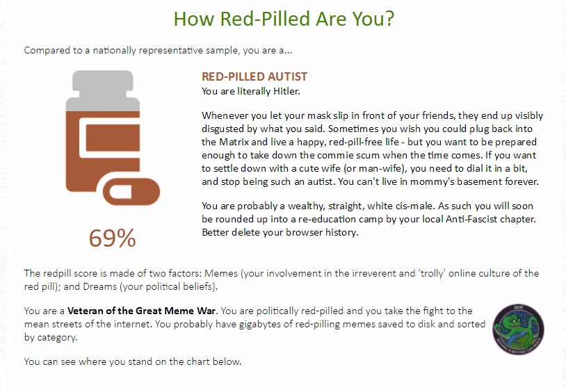Click "Better delete your browser history." sentence
This screenshot has height=392, width=566.
[x=280, y=232]
